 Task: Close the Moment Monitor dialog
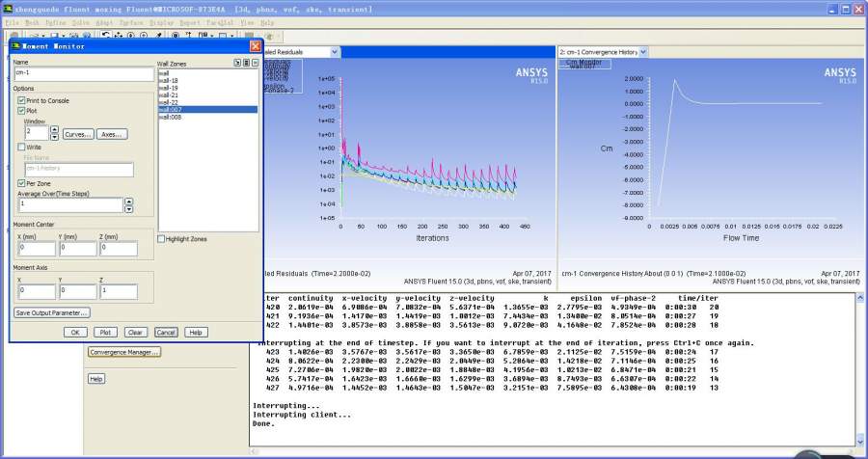click(x=255, y=45)
